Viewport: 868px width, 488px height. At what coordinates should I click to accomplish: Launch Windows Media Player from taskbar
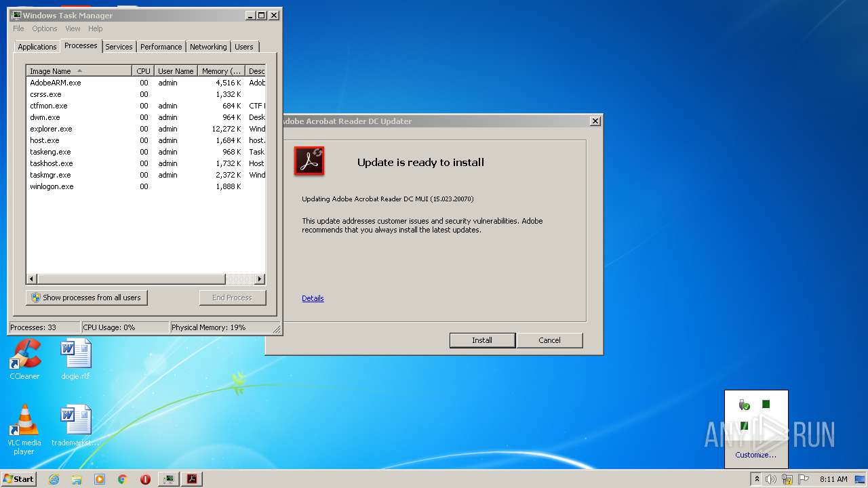point(100,479)
